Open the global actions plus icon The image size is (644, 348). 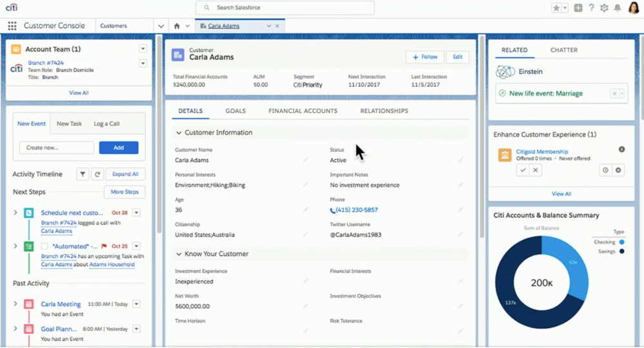click(578, 8)
